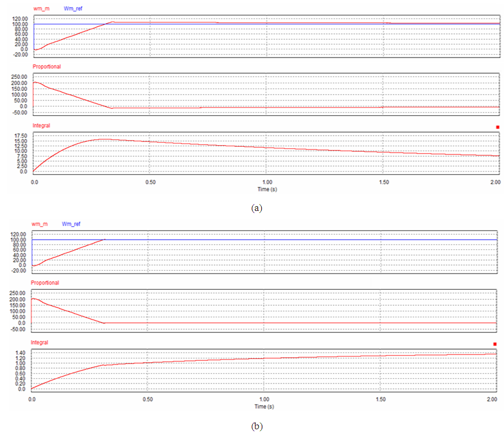Click the Integral curve label in figure (a)
504x435 pixels.
coord(42,126)
